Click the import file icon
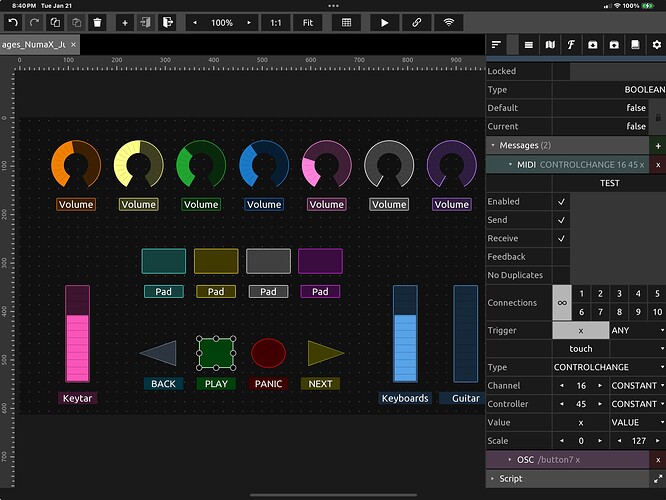This screenshot has height=500, width=666. pyautogui.click(x=146, y=23)
